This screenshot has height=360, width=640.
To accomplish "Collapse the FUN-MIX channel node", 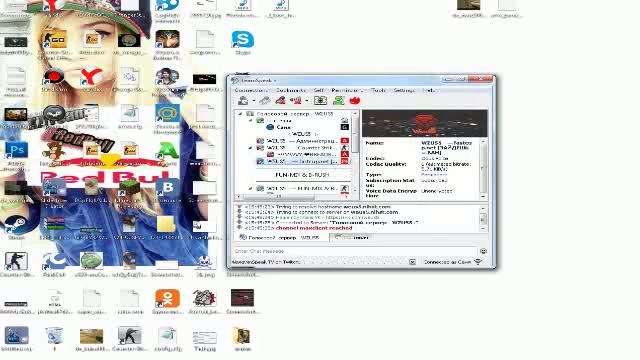I will point(251,189).
